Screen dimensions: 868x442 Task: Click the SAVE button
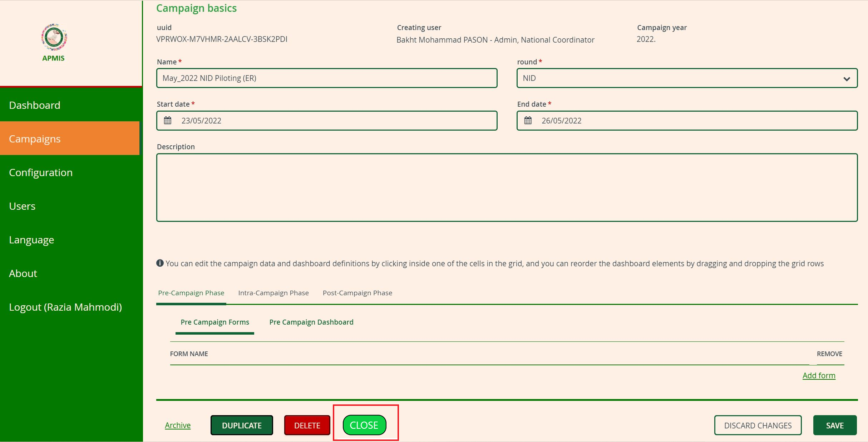pos(835,425)
